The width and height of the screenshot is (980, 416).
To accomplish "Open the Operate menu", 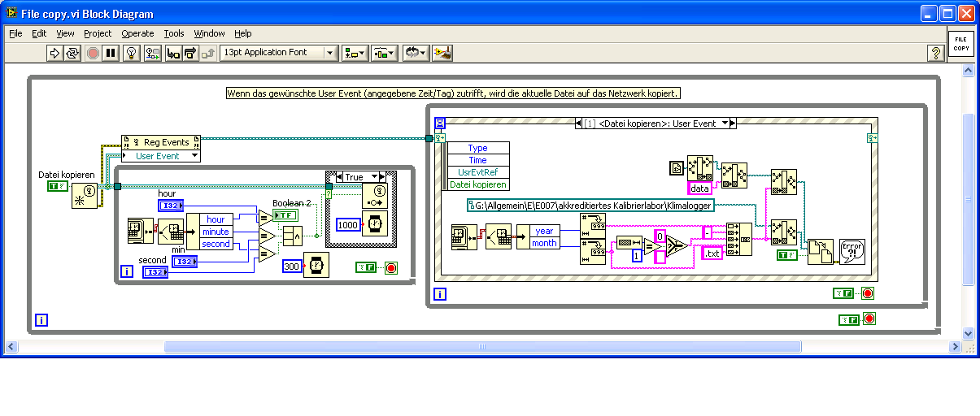I will pos(137,33).
